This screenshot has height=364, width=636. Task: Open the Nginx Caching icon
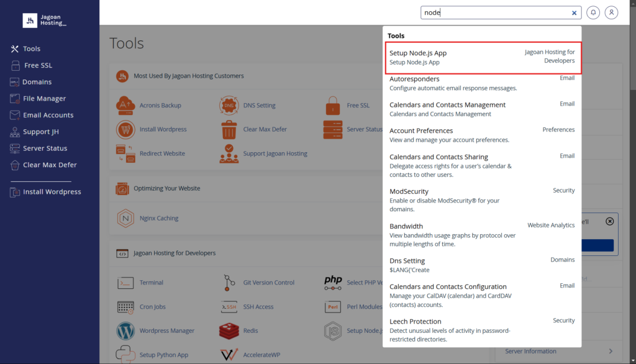click(x=125, y=219)
